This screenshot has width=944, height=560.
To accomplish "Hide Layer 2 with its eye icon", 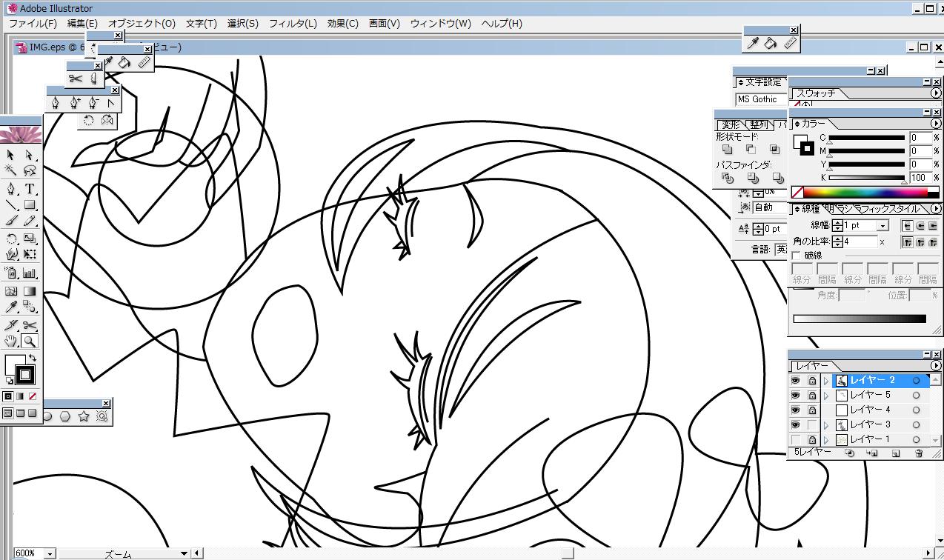I will pyautogui.click(x=796, y=380).
